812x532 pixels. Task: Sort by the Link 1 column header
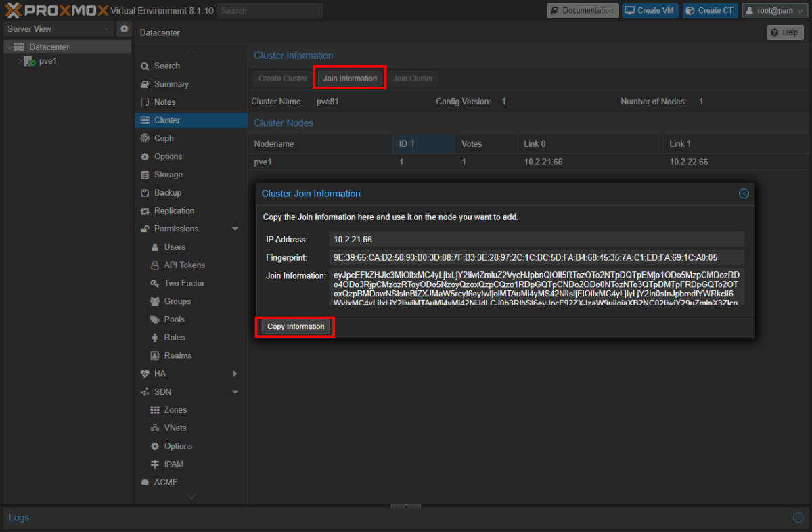[x=736, y=144]
